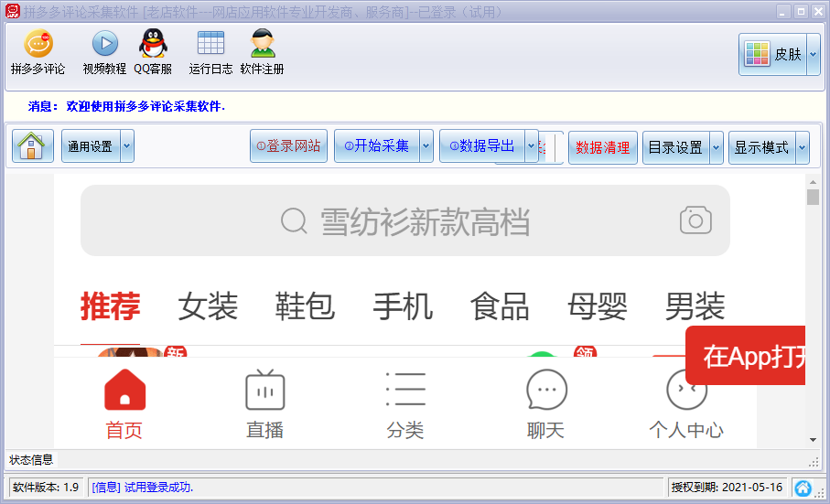Select the 手机 category tab

coord(403,306)
